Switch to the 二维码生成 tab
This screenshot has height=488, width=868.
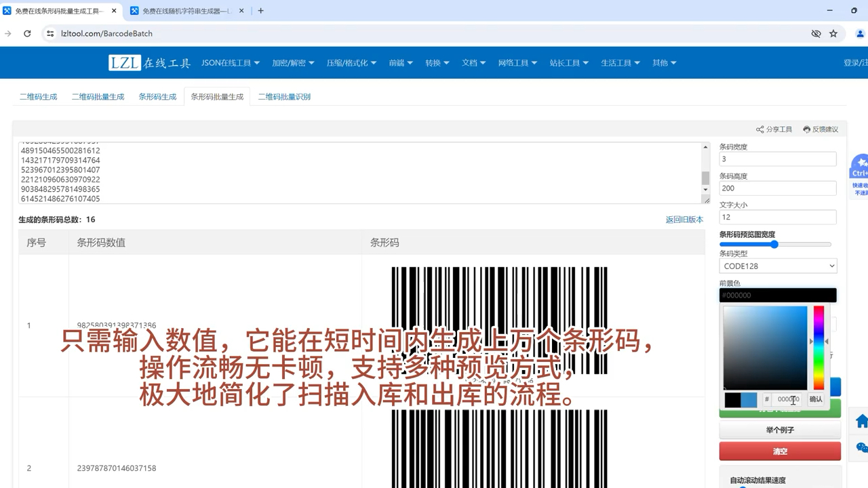38,97
